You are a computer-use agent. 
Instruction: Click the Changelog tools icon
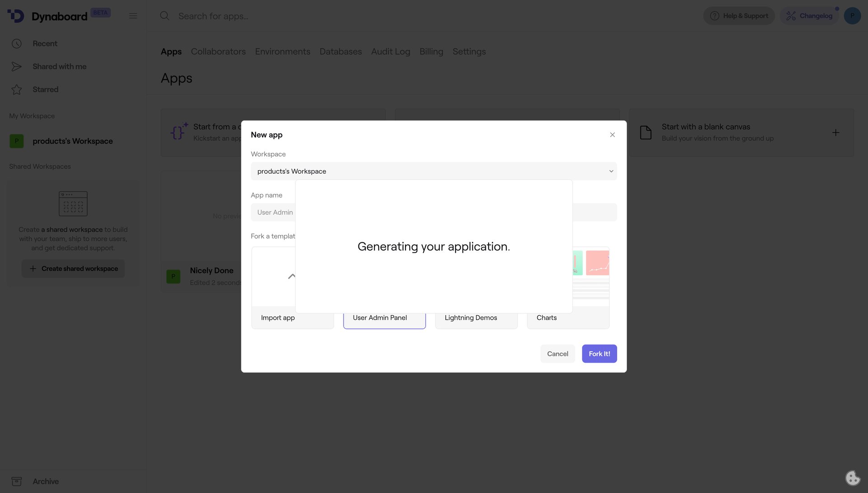pyautogui.click(x=791, y=15)
